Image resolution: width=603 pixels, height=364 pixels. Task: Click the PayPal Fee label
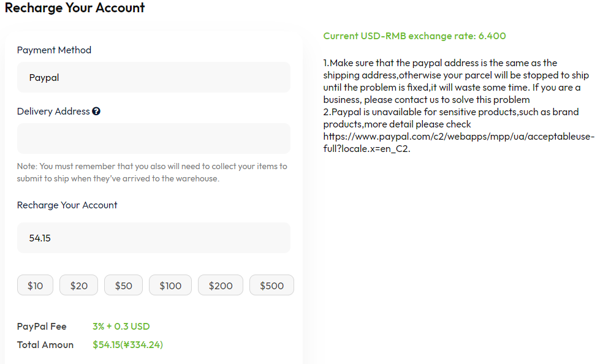click(42, 327)
